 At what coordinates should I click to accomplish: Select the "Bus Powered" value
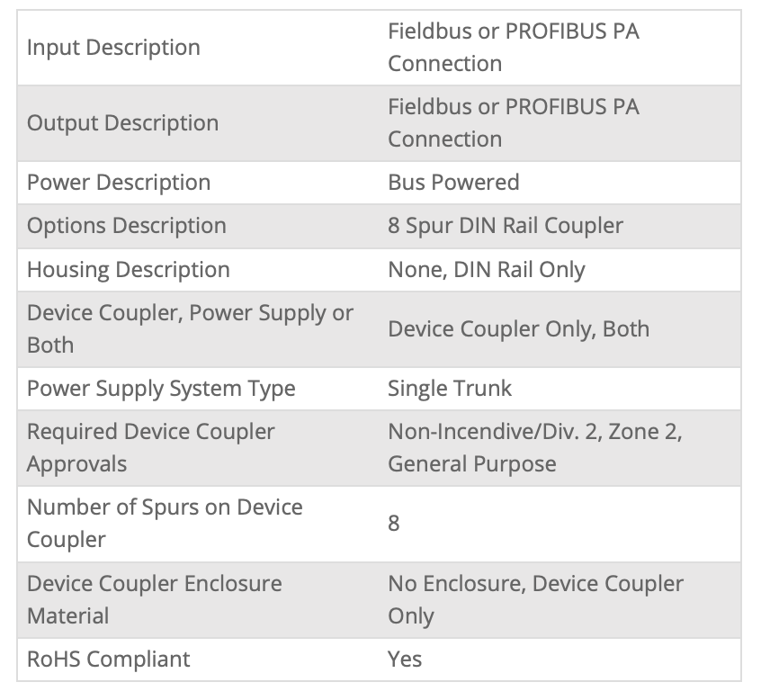click(x=453, y=183)
